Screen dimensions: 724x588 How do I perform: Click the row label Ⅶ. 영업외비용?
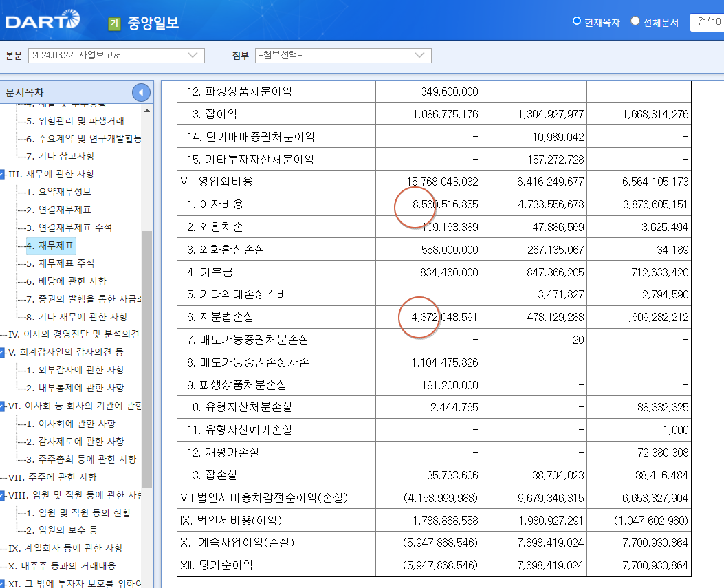pos(217,182)
